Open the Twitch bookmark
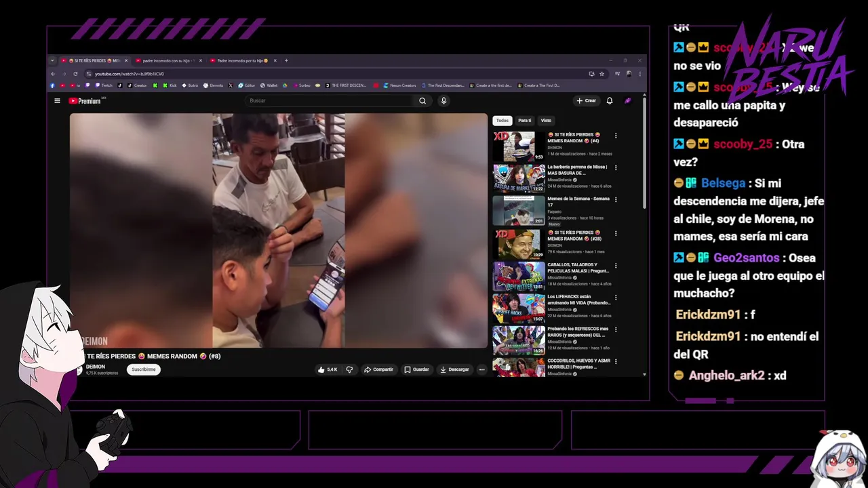 [x=104, y=85]
